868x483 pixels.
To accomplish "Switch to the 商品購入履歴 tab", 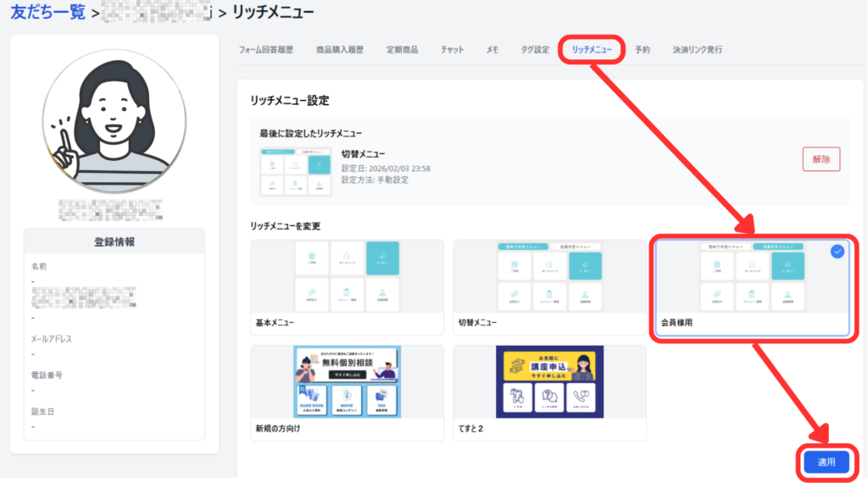I will (x=339, y=50).
